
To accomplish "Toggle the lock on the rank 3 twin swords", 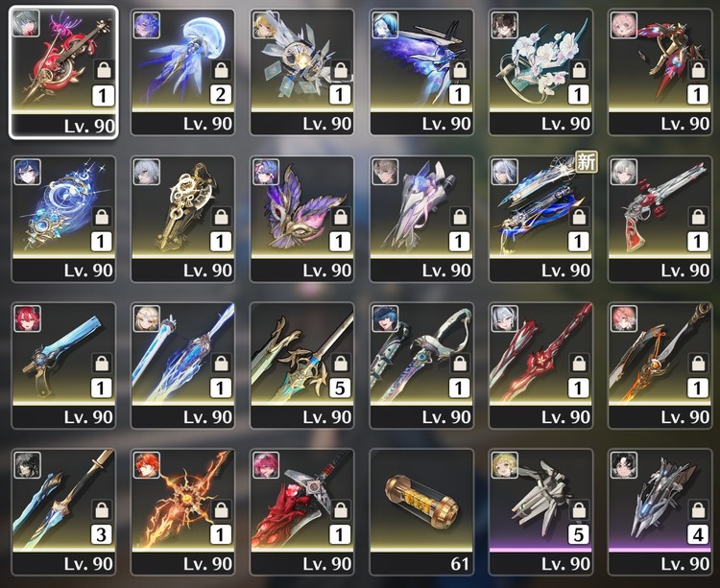I will click(x=102, y=509).
